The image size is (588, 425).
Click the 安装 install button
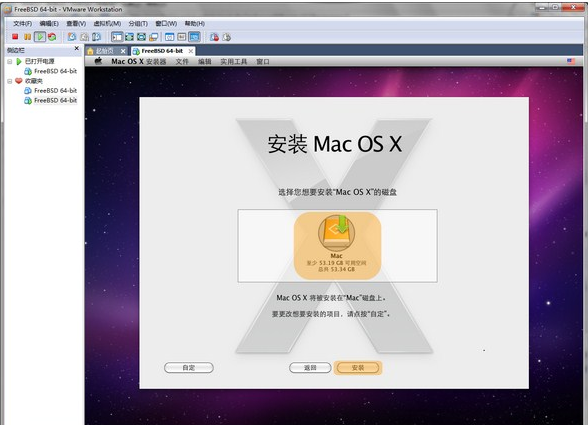(358, 368)
